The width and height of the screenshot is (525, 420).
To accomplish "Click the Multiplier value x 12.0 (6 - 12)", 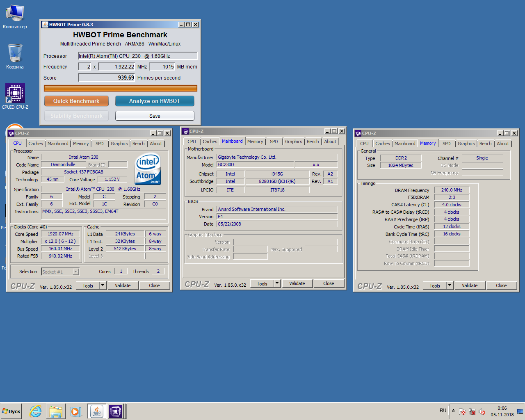I will pos(61,241).
